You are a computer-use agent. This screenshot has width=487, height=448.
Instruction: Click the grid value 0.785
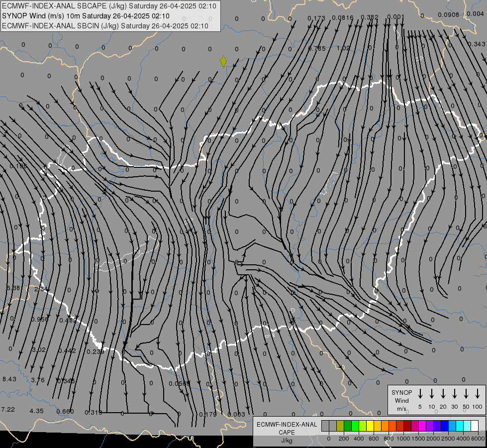pos(317,48)
